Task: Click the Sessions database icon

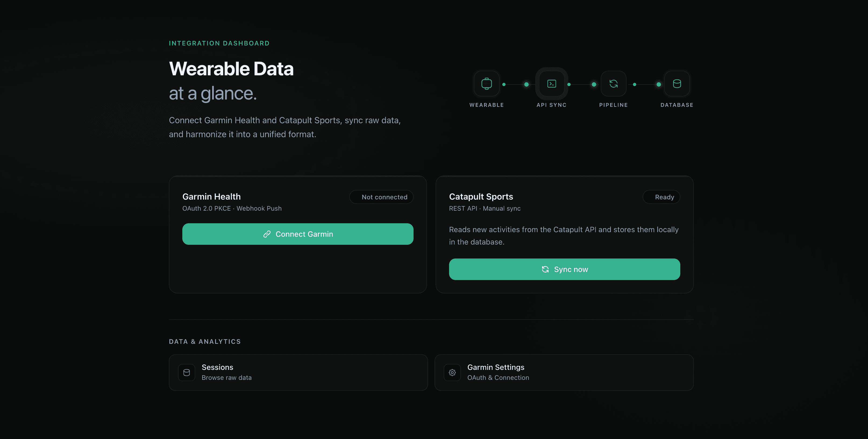Action: coord(186,372)
